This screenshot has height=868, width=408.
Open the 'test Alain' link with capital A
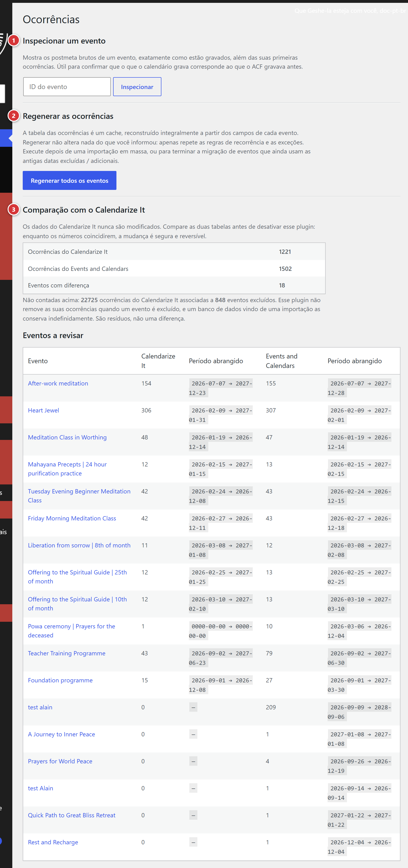coord(40,788)
